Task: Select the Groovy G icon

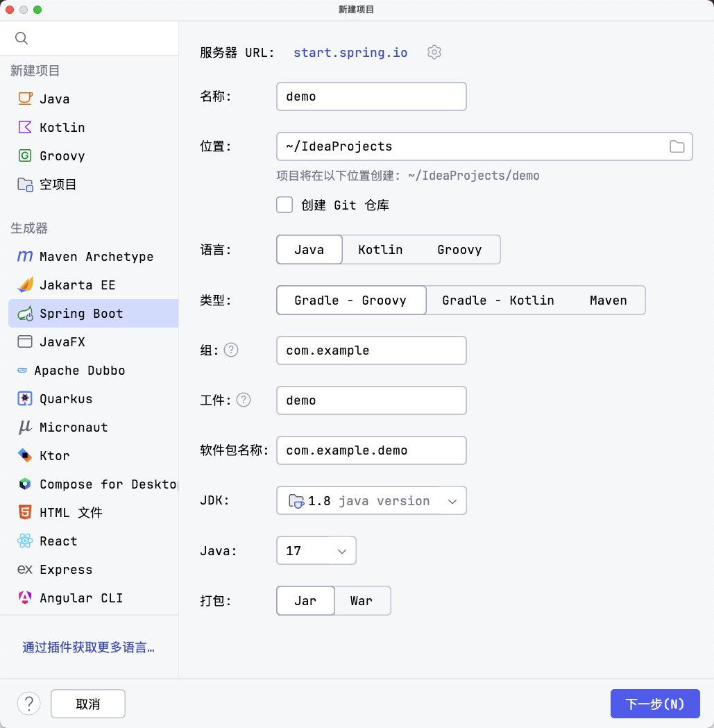Action: 25,155
